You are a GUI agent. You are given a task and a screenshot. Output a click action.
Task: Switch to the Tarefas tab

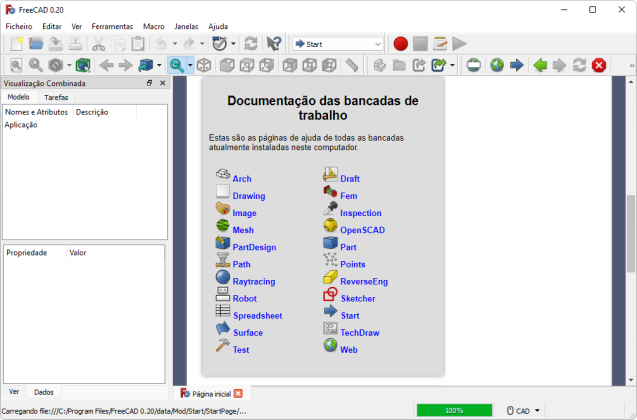(x=56, y=97)
